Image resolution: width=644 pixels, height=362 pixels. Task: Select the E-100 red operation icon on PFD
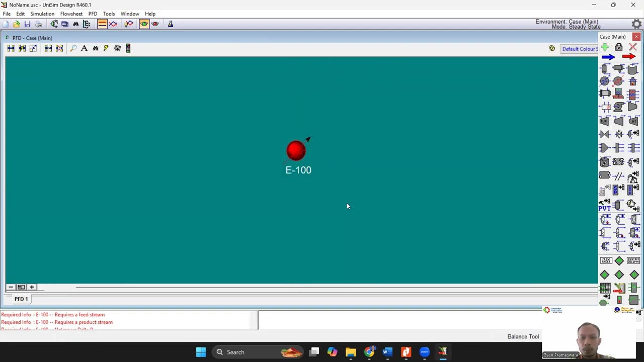tap(296, 150)
